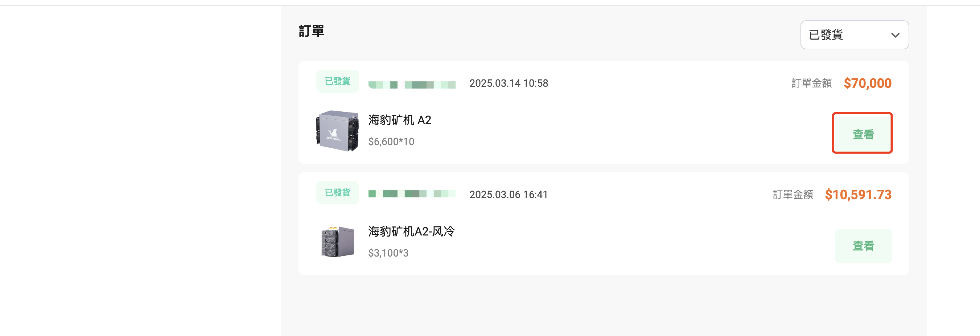Click the 2025.03.14 10:58 order timestamp
This screenshot has height=336, width=980.
coord(509,83)
